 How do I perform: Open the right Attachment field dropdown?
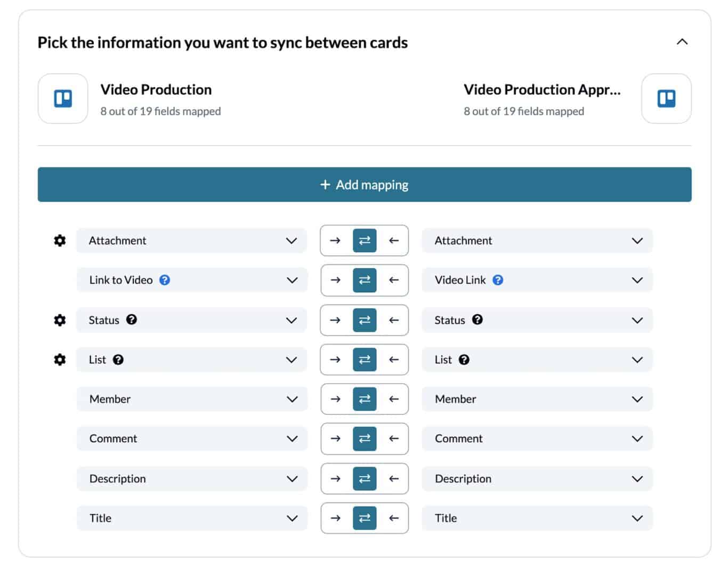(537, 241)
